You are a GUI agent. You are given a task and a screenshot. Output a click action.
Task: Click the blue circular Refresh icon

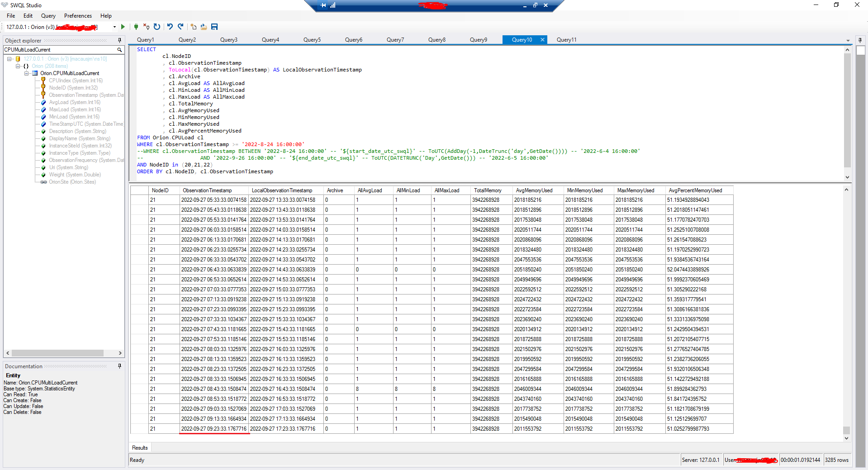click(157, 27)
